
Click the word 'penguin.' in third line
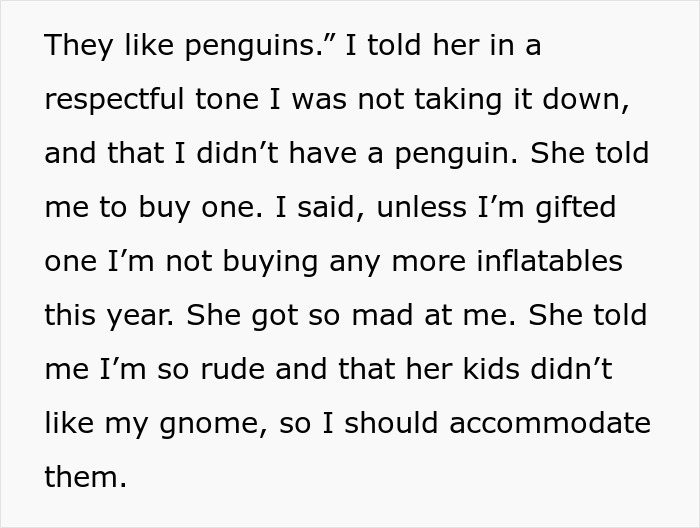click(x=457, y=154)
